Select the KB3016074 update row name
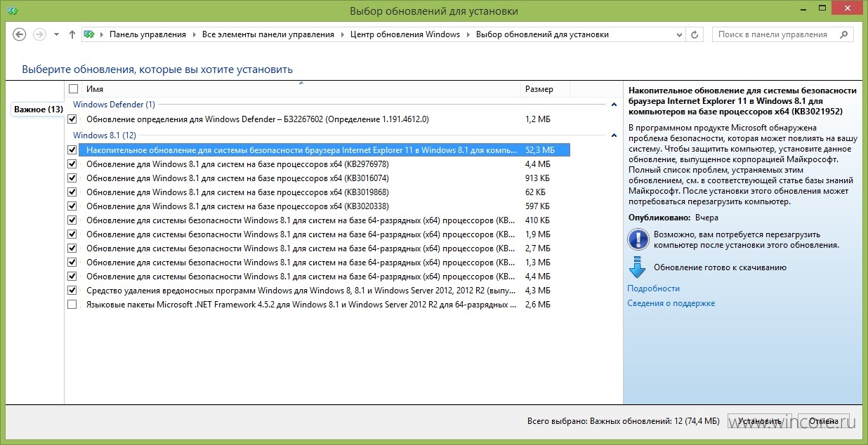This screenshot has width=868, height=445. [x=237, y=178]
